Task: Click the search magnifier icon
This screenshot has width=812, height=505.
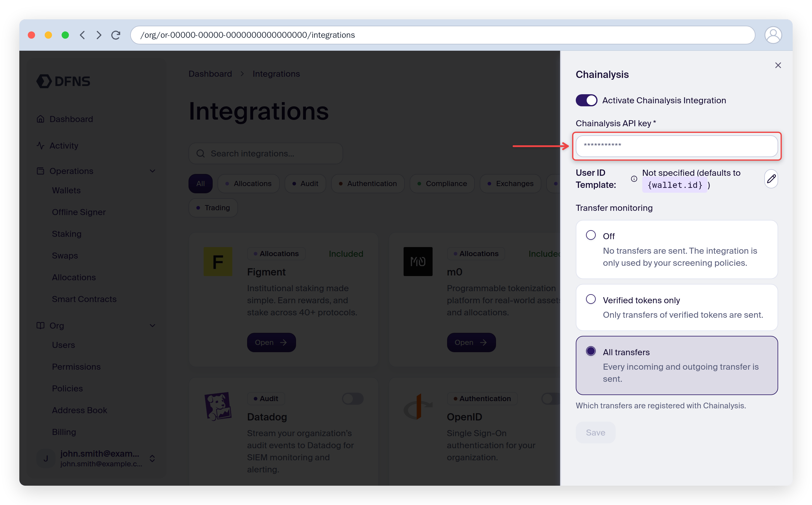Action: click(x=200, y=153)
